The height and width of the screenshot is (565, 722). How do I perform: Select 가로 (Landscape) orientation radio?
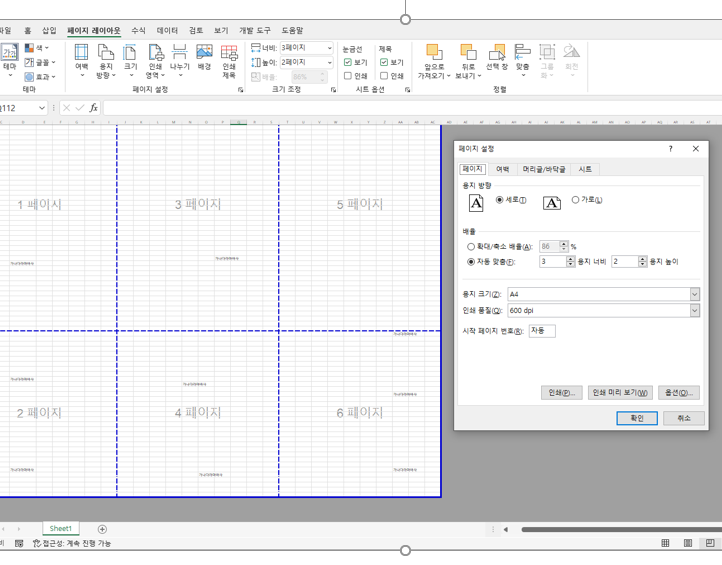click(x=575, y=200)
